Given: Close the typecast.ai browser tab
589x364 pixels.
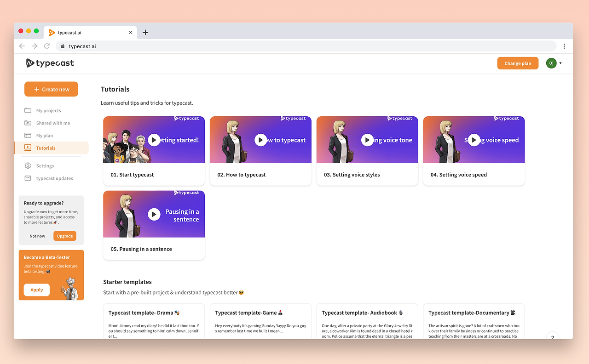Looking at the screenshot, I should 131,32.
